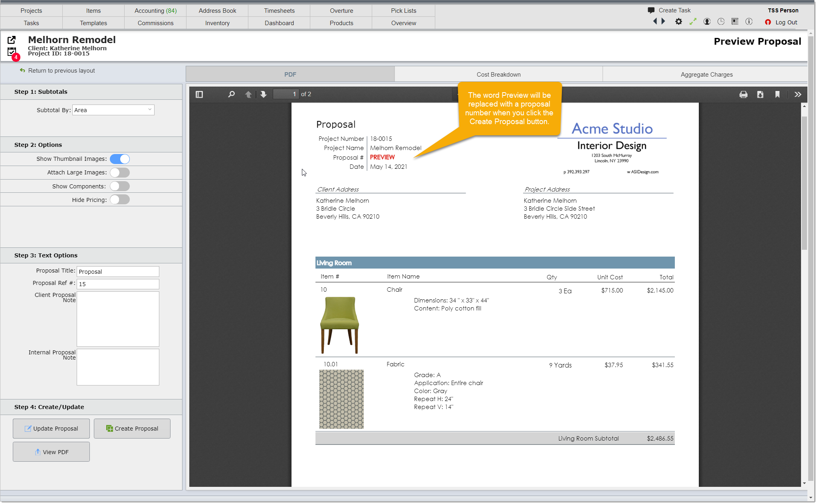Click the Client Proposal Note text area
817x504 pixels.
[118, 319]
